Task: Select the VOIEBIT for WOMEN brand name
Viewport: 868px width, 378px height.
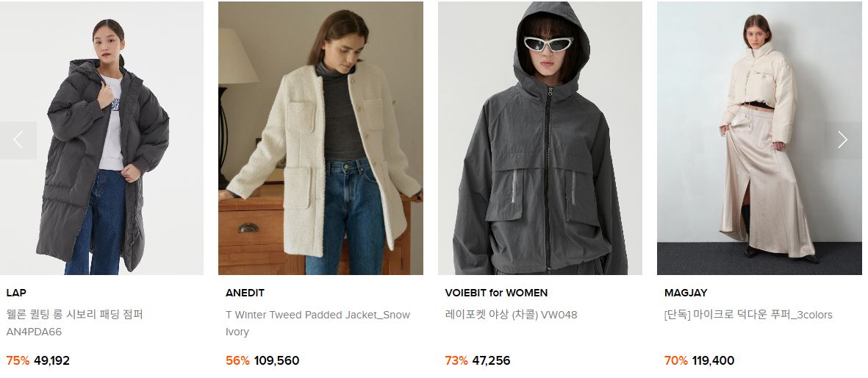Action: point(496,293)
